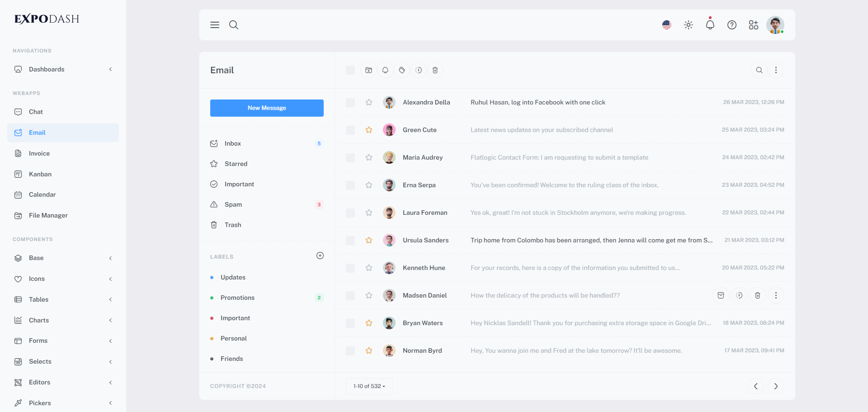
Task: Open the move-to-folder icon in email toolbar
Action: tap(368, 70)
